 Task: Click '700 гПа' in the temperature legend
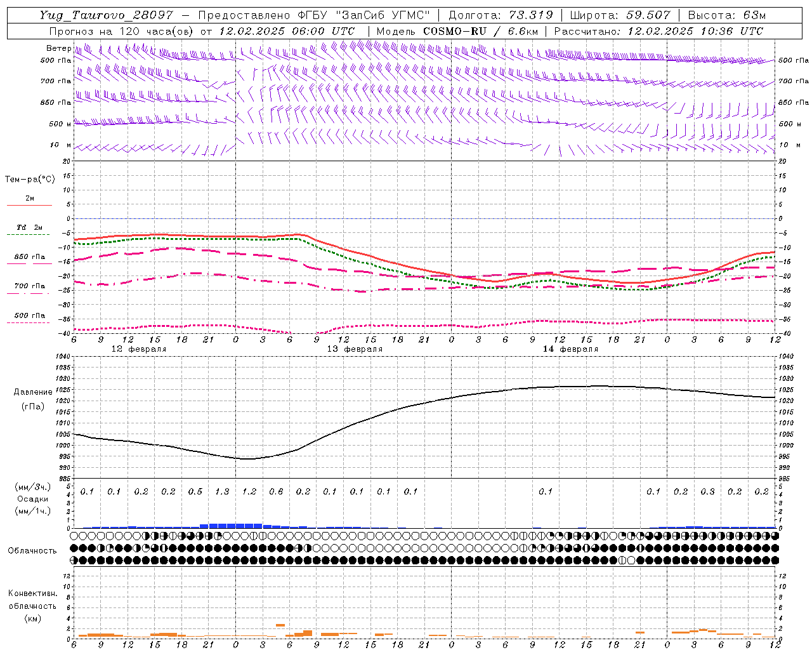(30, 286)
